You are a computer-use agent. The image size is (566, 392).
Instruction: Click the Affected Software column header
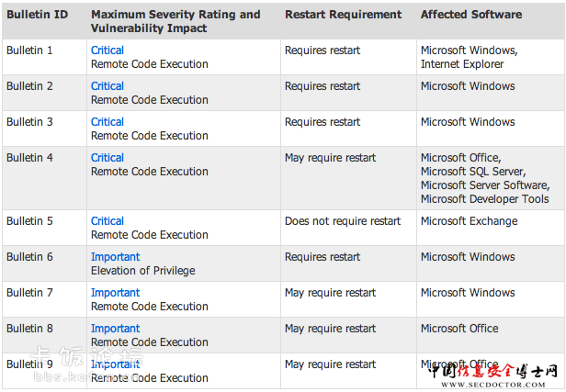471,15
